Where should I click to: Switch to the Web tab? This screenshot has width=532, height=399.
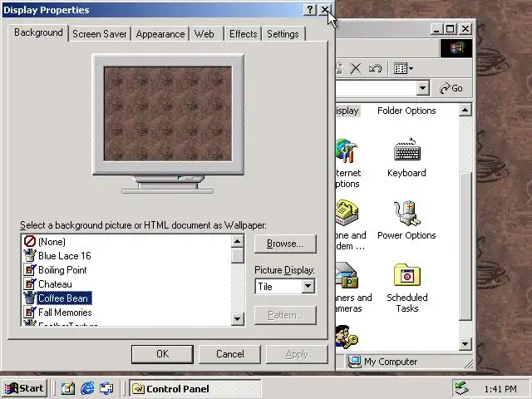207,34
